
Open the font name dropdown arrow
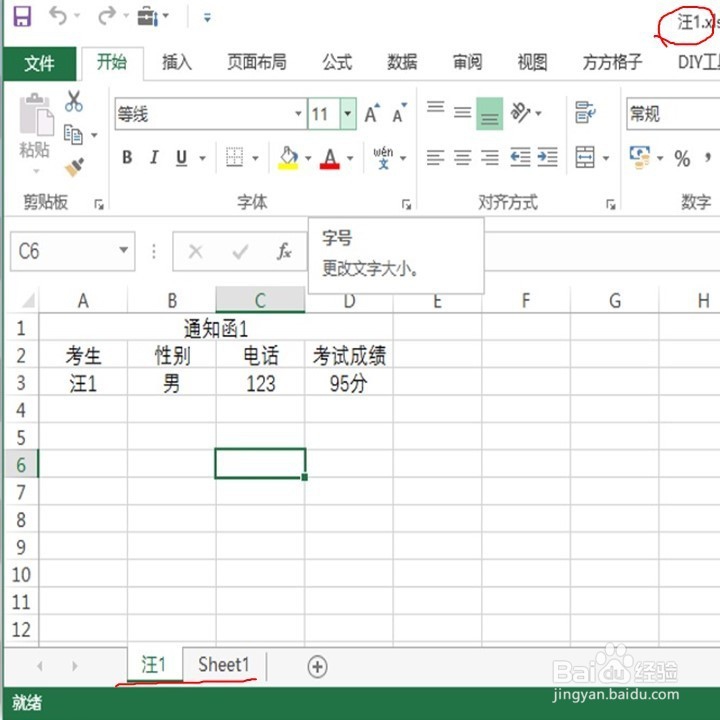click(x=298, y=113)
